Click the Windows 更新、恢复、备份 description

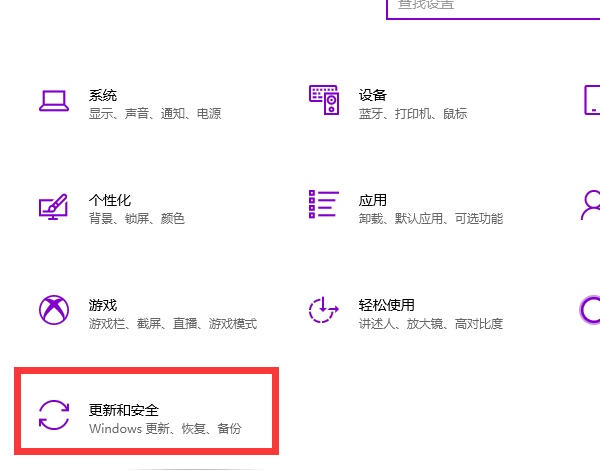tap(165, 428)
